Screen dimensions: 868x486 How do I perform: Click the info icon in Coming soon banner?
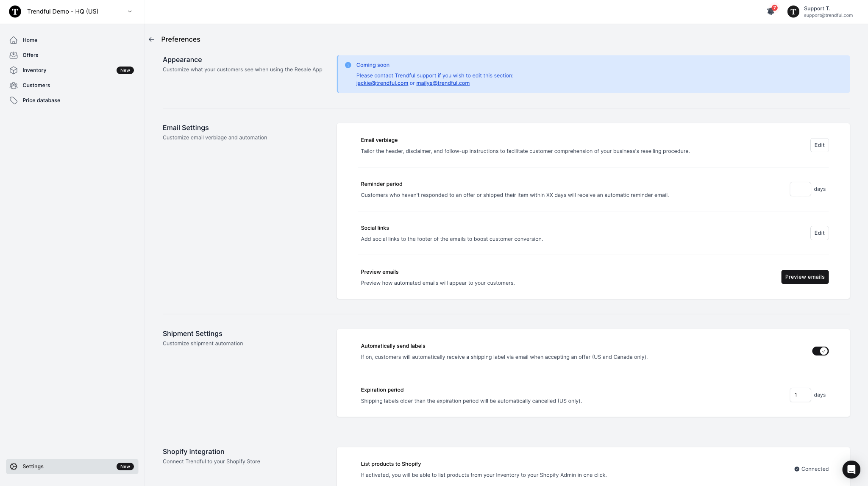(x=348, y=65)
